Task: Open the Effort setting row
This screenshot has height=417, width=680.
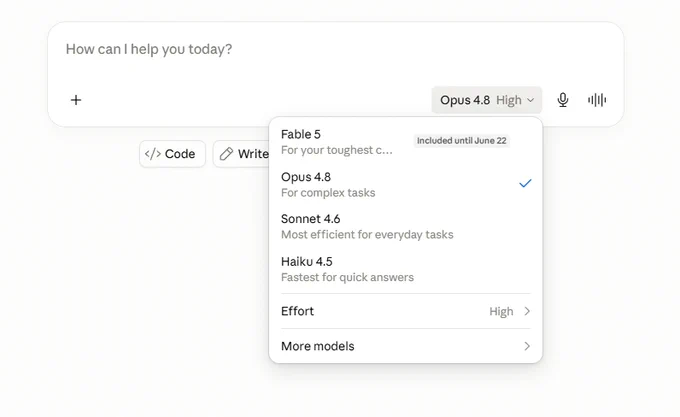Action: pyautogui.click(x=405, y=311)
